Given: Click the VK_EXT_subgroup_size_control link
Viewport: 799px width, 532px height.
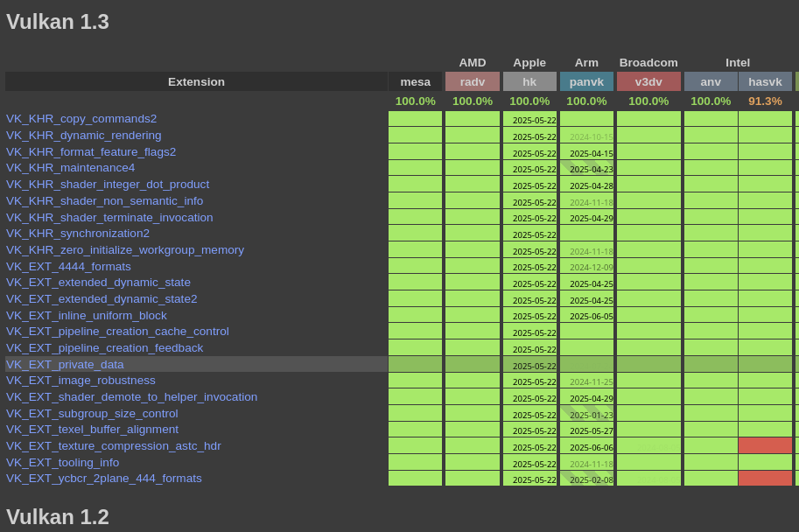Looking at the screenshot, I should point(92,414).
